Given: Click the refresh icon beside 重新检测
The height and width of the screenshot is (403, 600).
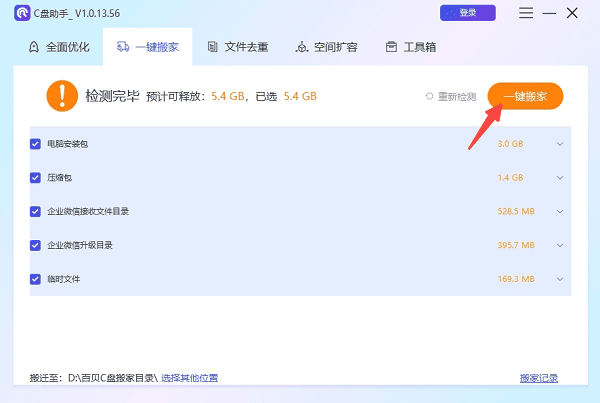Looking at the screenshot, I should (x=429, y=96).
